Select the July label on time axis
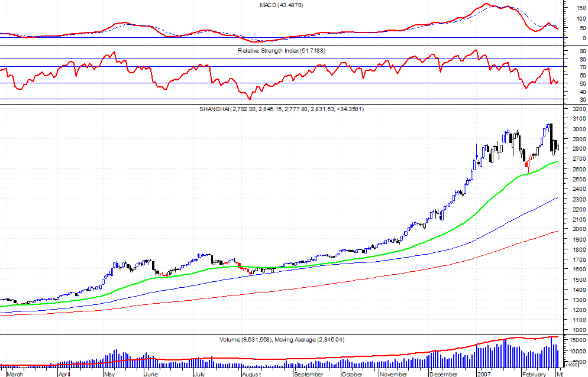This screenshot has height=377, width=588. pos(199,374)
